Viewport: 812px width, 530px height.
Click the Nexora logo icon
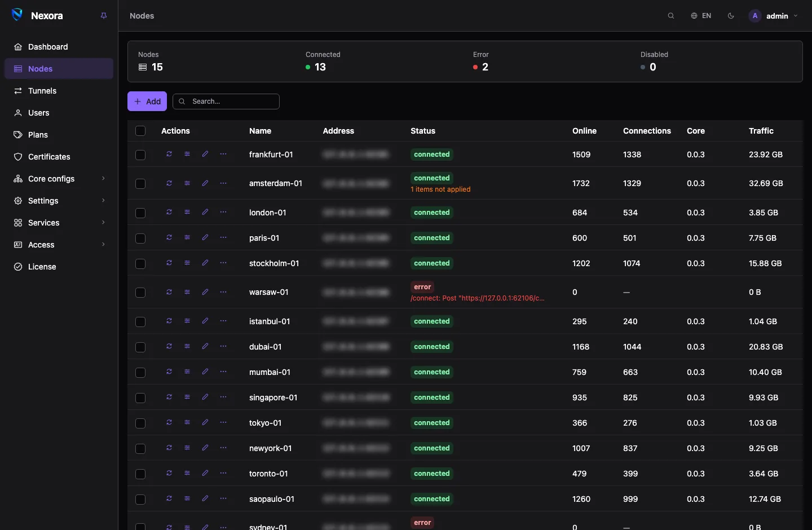coord(17,15)
